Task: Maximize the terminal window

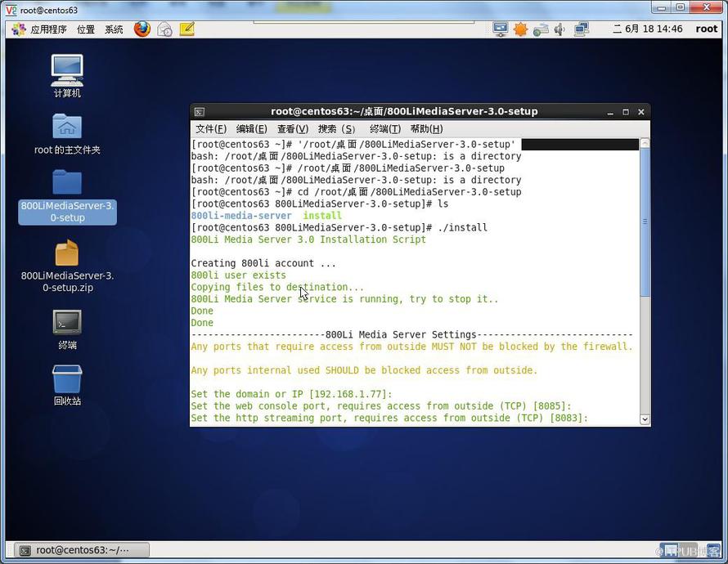Action: 626,112
